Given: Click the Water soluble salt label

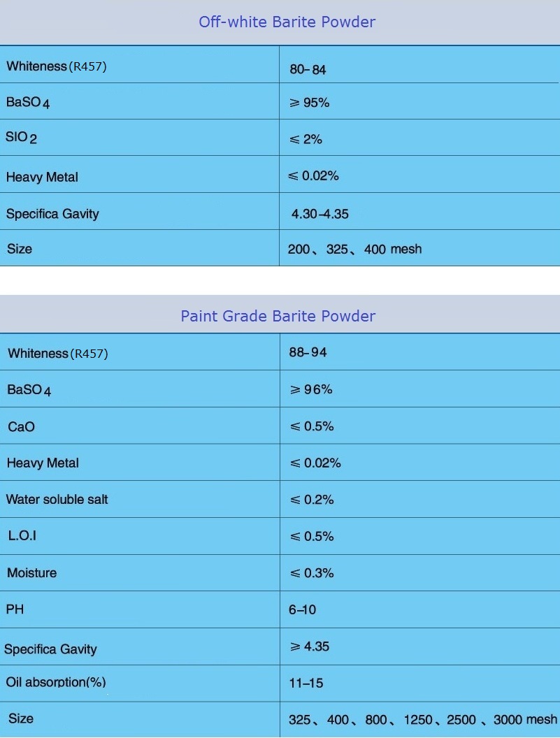Looking at the screenshot, I should click(57, 500).
